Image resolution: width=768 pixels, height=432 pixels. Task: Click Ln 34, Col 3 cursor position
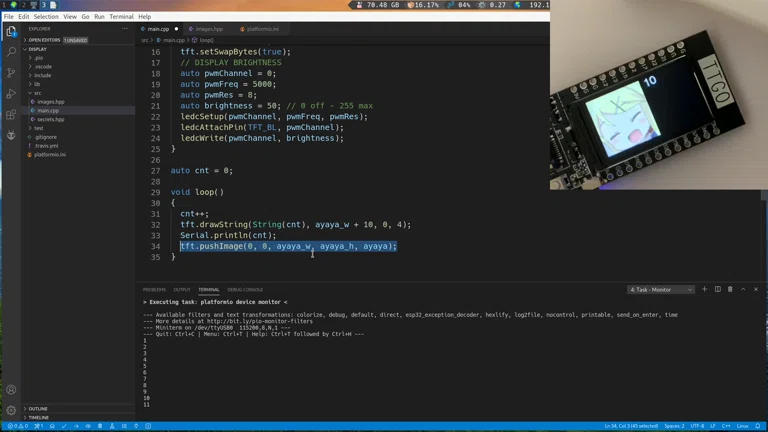[631, 426]
